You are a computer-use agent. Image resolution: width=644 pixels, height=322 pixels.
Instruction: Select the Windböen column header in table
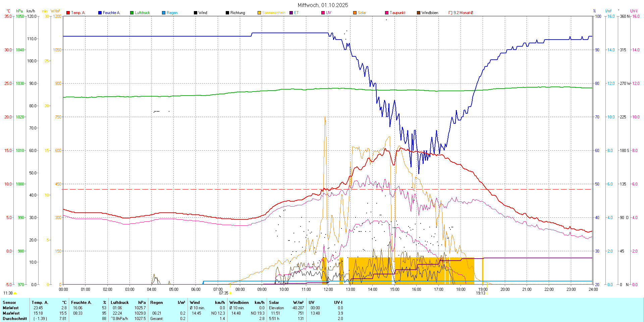tap(239, 303)
